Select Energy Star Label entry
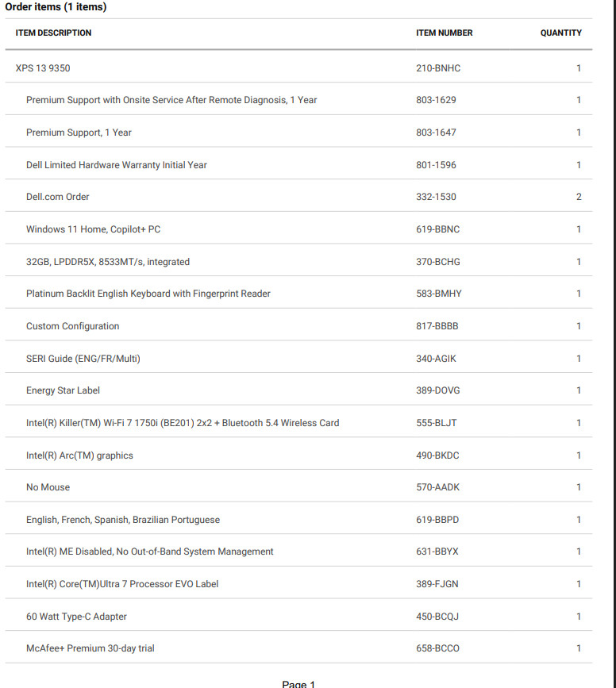The width and height of the screenshot is (616, 688). [x=63, y=390]
